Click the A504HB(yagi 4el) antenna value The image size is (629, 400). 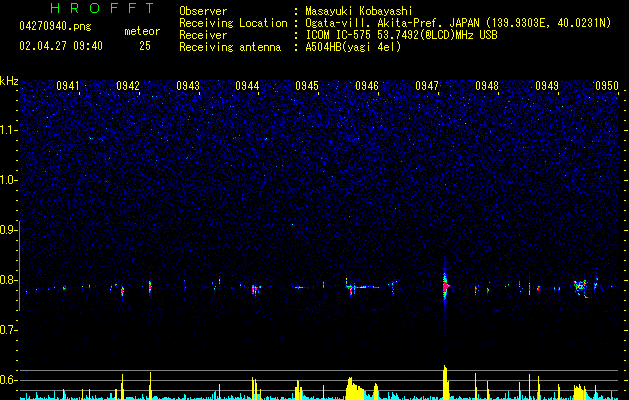[x=353, y=47]
